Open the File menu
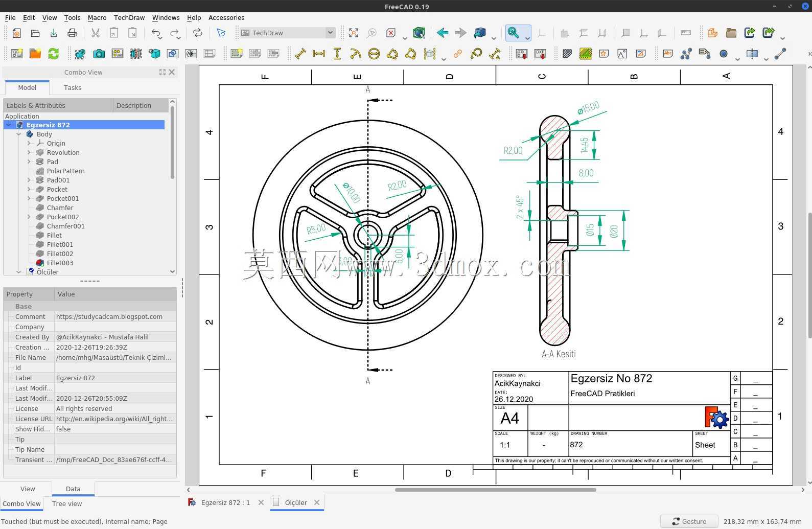 tap(10, 18)
